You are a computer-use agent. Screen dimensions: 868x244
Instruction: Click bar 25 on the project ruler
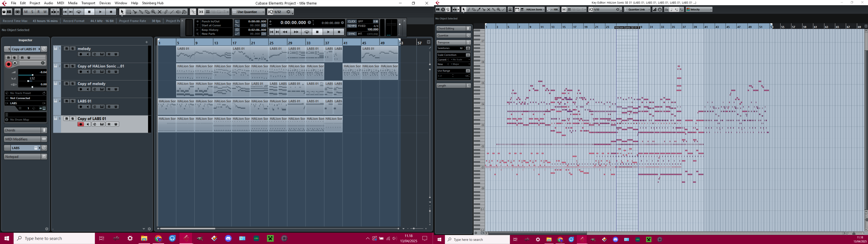pos(271,43)
